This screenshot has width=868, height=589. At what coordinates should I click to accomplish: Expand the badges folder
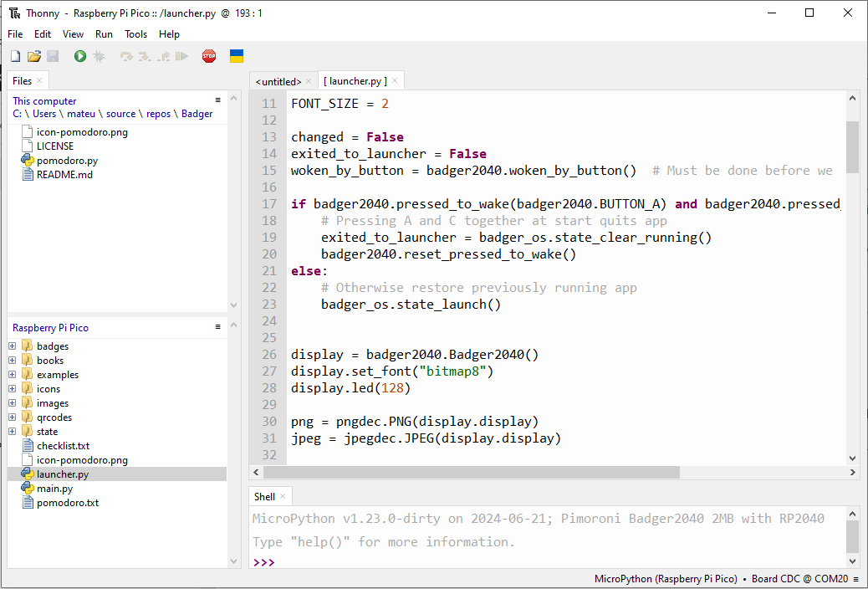13,346
